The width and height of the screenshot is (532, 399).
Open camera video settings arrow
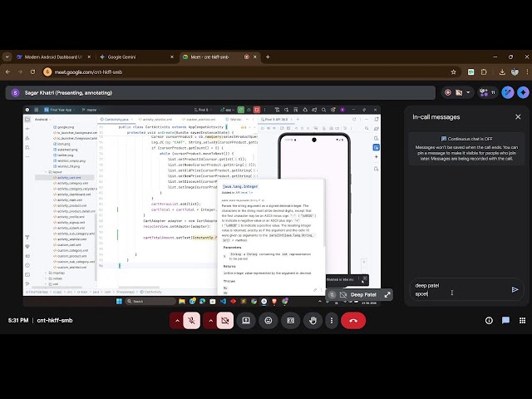(x=210, y=320)
